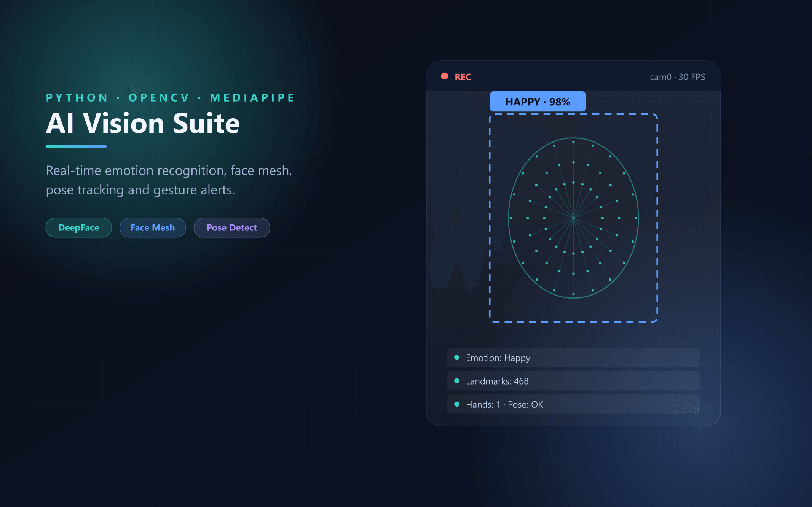812x507 pixels.
Task: Click the AI Vision Suite heading
Action: [143, 123]
